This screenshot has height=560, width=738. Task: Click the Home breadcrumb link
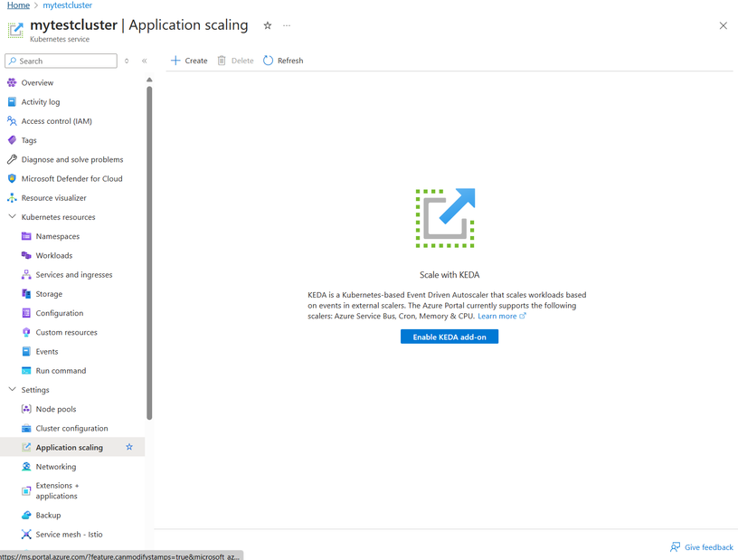pos(18,5)
